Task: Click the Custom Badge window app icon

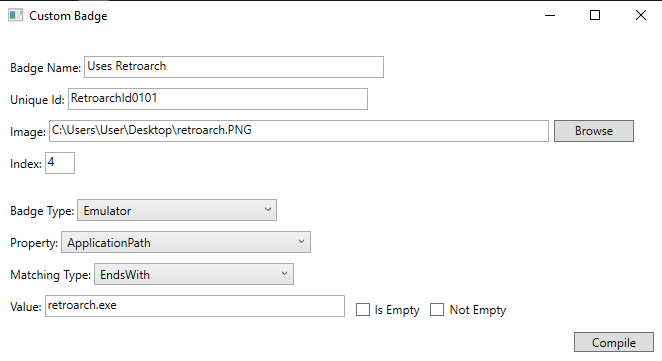Action: (15, 16)
